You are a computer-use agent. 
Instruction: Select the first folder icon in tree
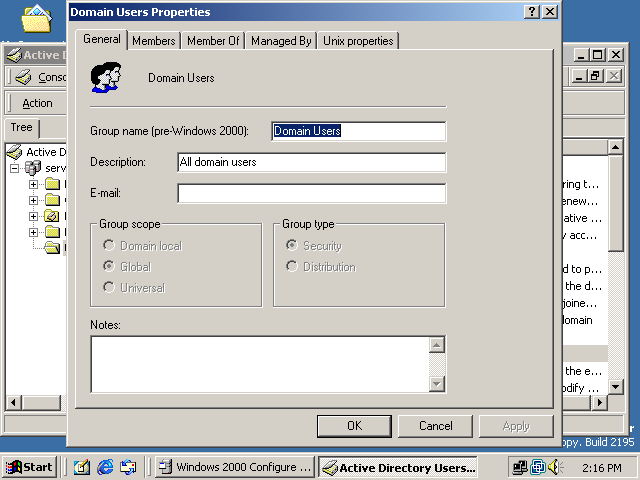[52, 184]
